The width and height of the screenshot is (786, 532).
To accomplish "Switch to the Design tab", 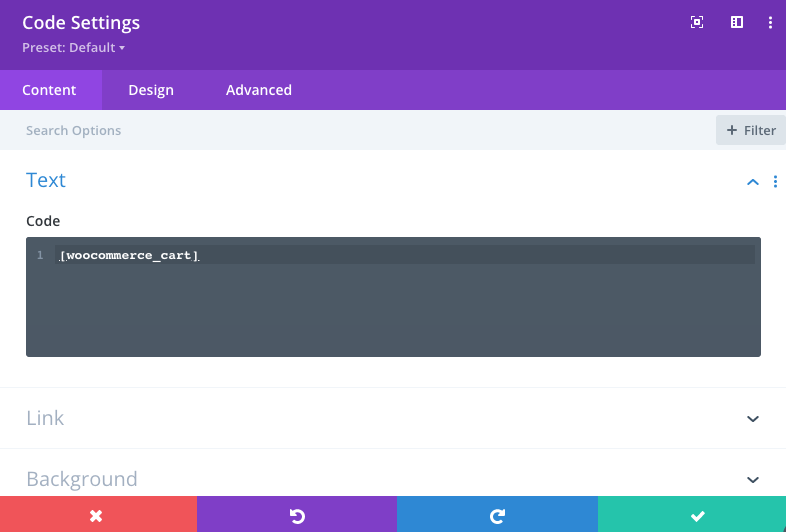I will (151, 90).
